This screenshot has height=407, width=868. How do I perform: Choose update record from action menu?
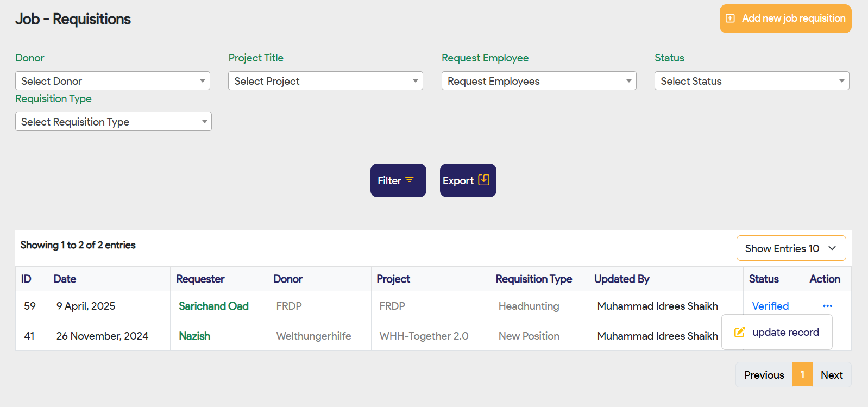[785, 332]
